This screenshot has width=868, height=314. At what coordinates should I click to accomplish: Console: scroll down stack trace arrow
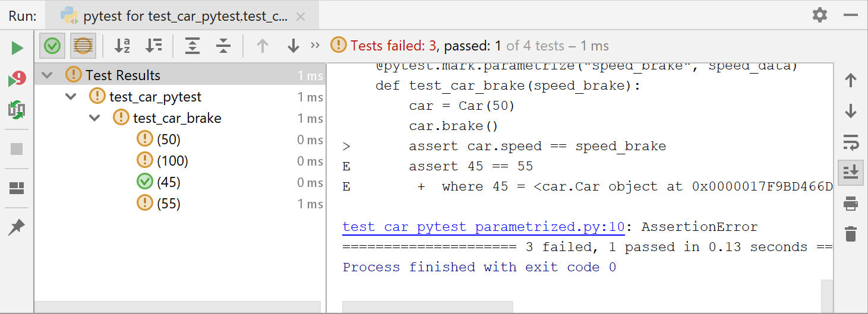[x=851, y=111]
